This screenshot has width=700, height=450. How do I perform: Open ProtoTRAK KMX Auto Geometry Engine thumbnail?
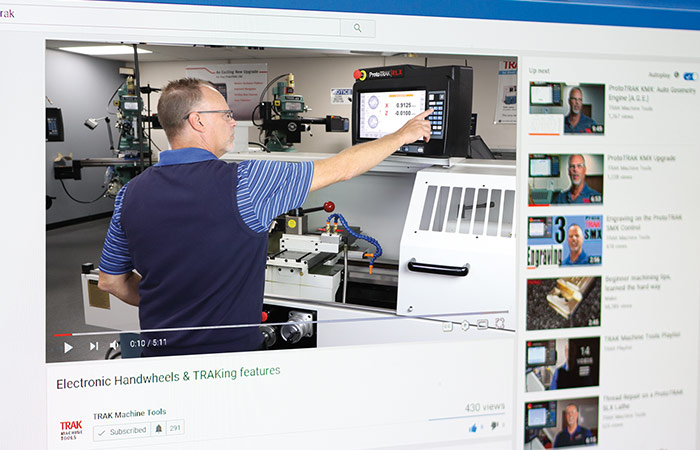(x=567, y=108)
